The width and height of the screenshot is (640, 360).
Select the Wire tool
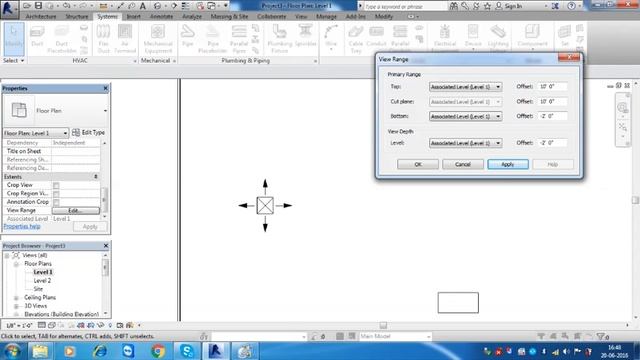tap(331, 37)
